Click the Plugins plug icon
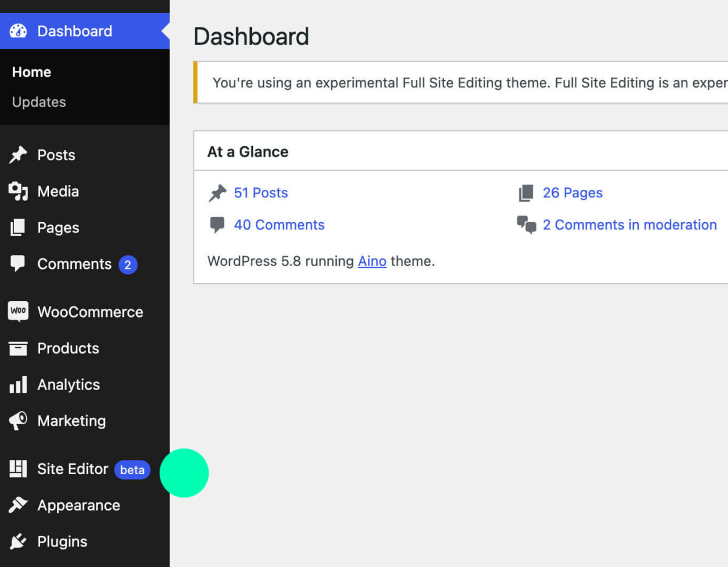 [18, 541]
